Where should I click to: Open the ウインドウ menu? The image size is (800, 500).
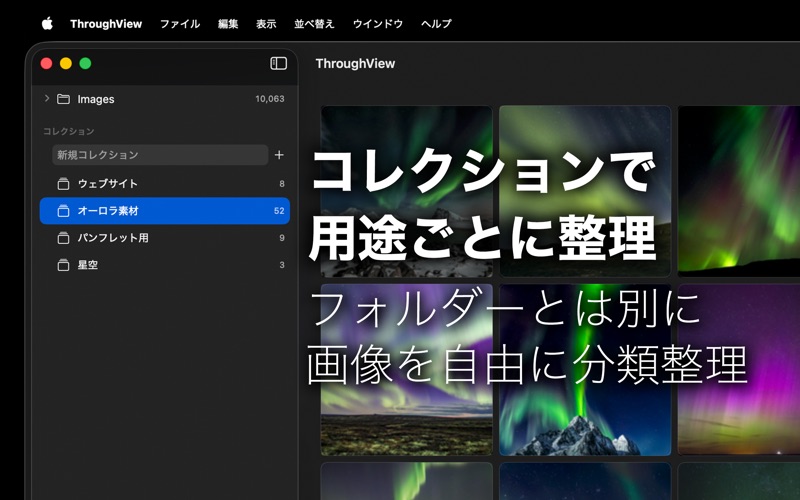(x=378, y=24)
